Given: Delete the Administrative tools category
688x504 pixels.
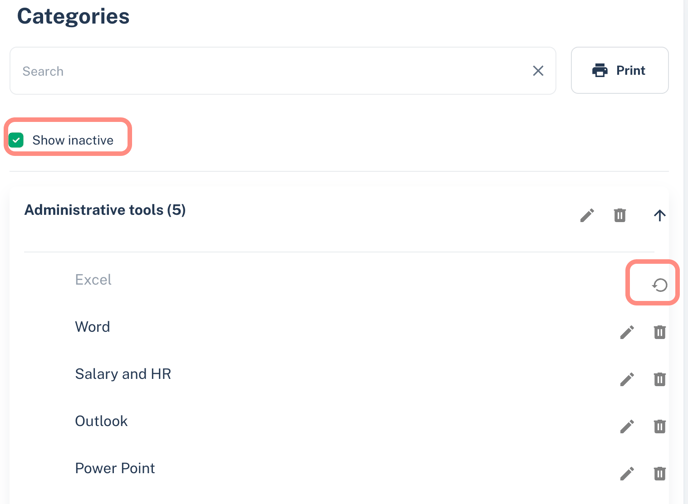Looking at the screenshot, I should 620,215.
